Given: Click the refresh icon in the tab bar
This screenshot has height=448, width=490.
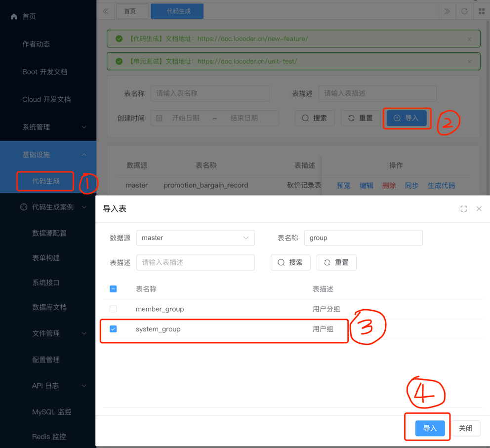Looking at the screenshot, I should pyautogui.click(x=464, y=11).
